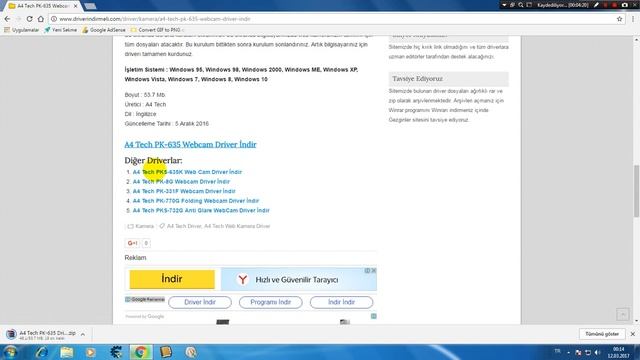Click the vertical scrollbar thumb

point(636,191)
